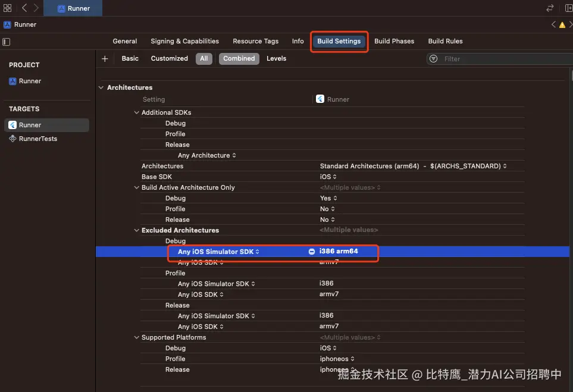Show Basic build settings
The width and height of the screenshot is (573, 392).
pos(130,58)
